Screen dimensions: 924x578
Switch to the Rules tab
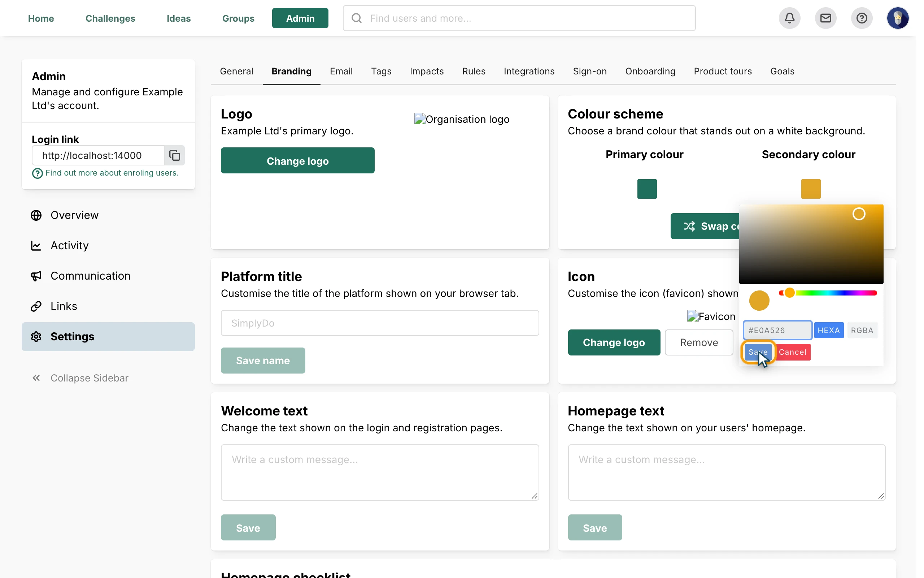(x=474, y=71)
